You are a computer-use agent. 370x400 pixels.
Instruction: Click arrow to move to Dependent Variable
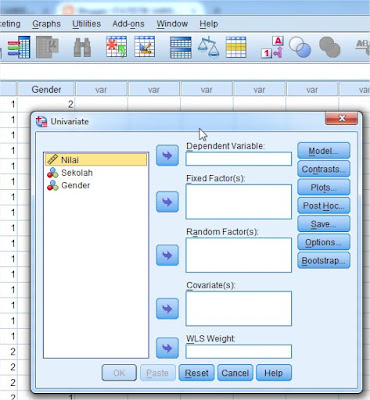167,155
